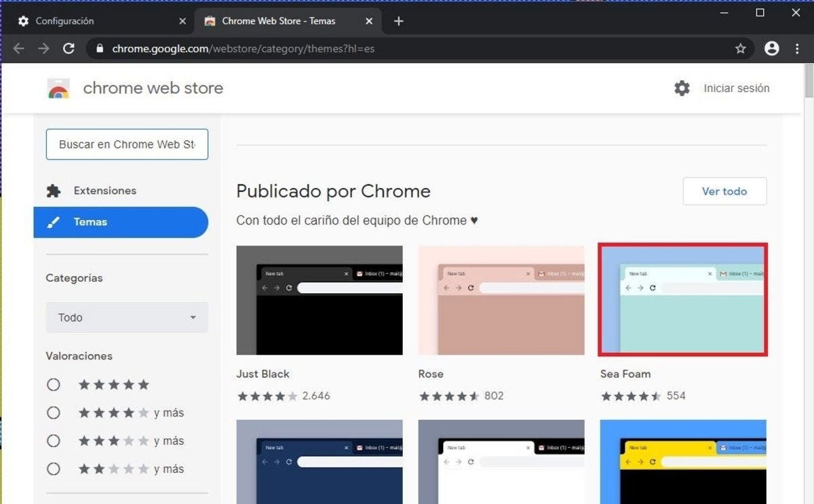The height and width of the screenshot is (504, 814).
Task: Open the Sea Foam theme thumbnail
Action: [x=682, y=299]
